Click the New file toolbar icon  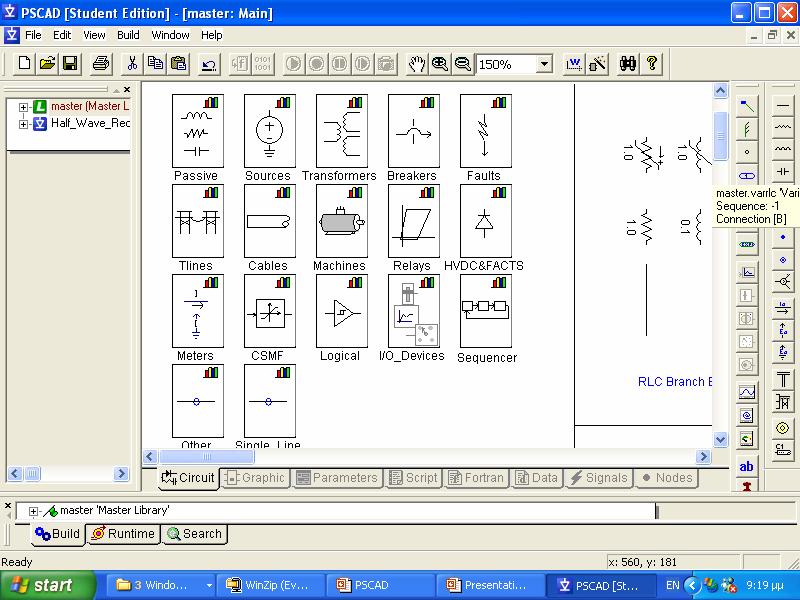(24, 64)
